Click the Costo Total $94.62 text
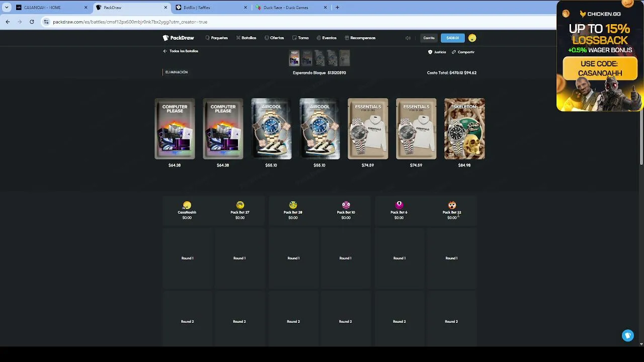644x362 pixels. coord(452,73)
